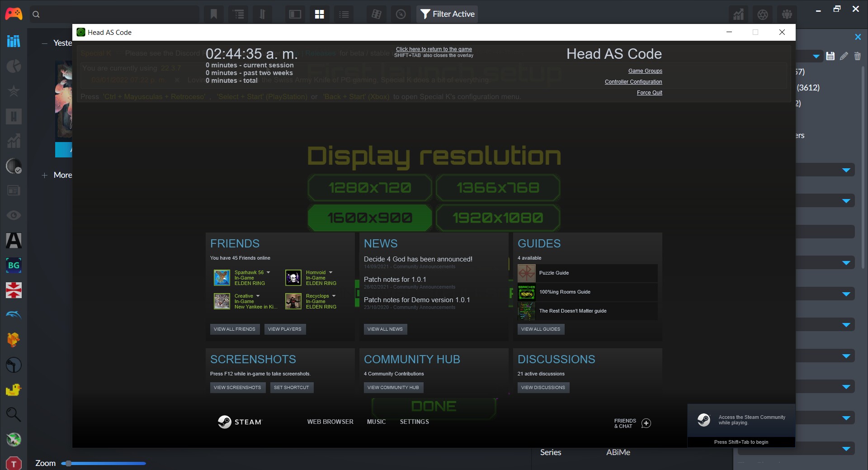Open the dropdown arrow next to Sparhawk 56
The height and width of the screenshot is (470, 868).
(x=269, y=272)
